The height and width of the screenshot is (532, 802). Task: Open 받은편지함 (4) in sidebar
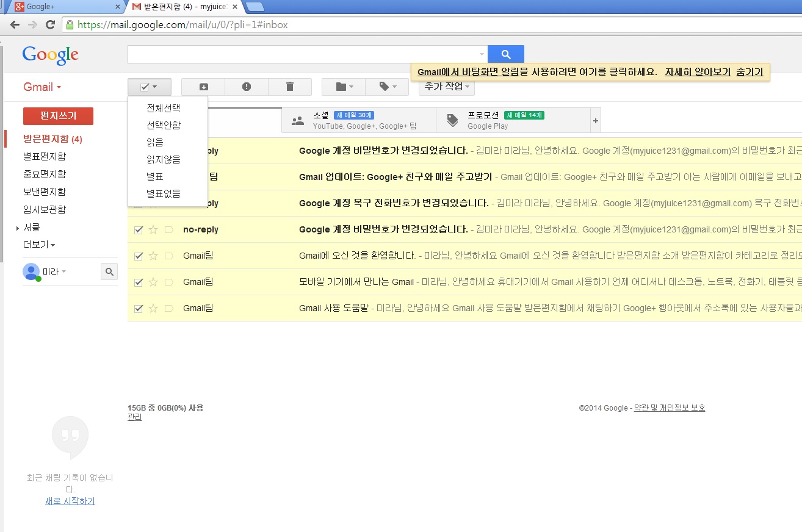click(52, 139)
